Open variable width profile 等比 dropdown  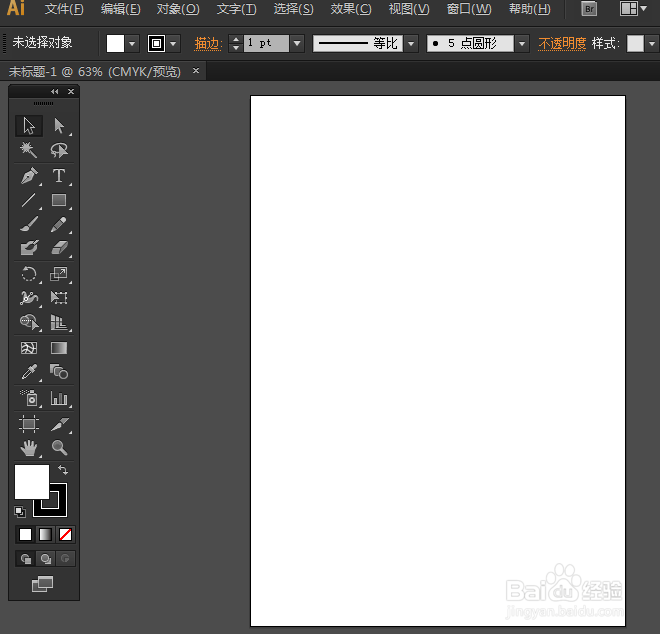point(411,43)
